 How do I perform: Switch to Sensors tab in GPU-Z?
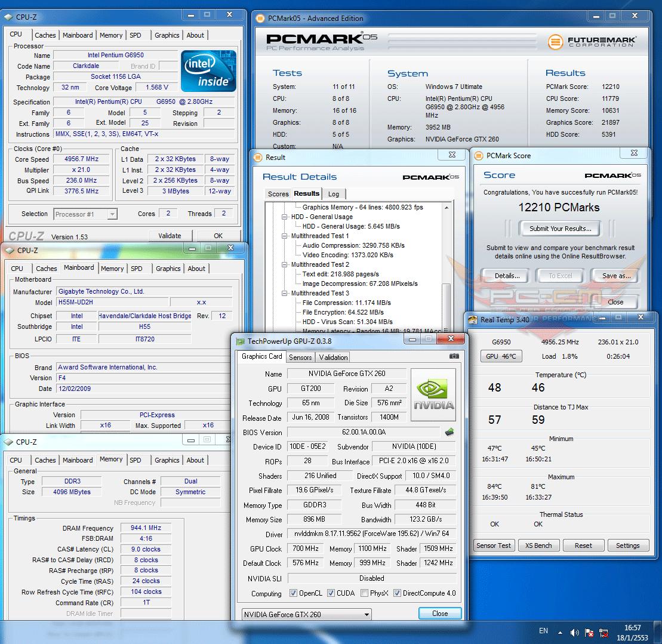pyautogui.click(x=300, y=358)
